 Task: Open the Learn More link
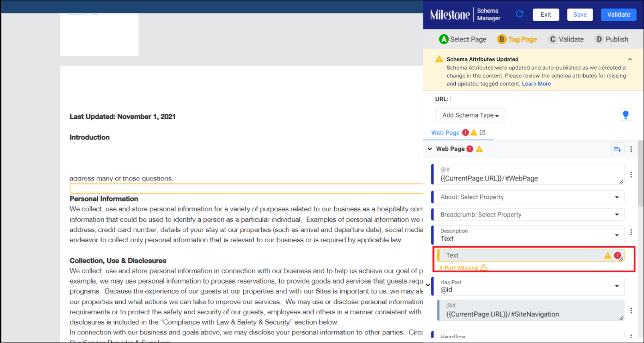coord(536,84)
